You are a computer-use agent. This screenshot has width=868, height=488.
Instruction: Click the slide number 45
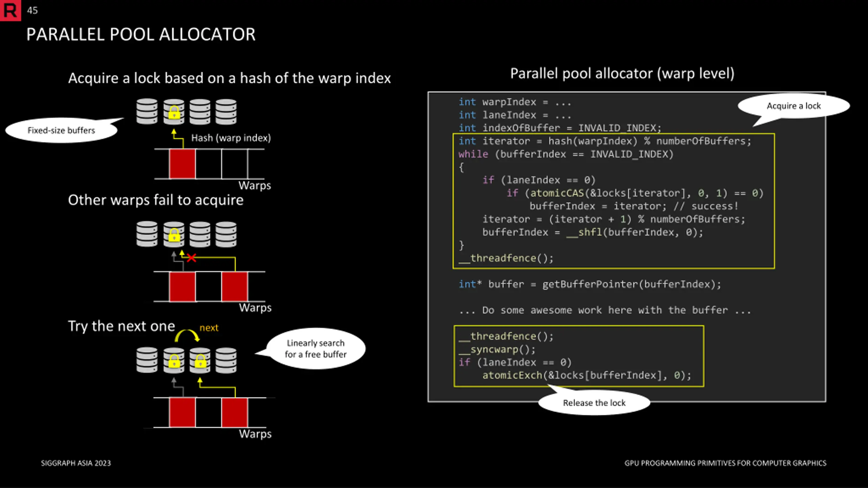point(32,11)
